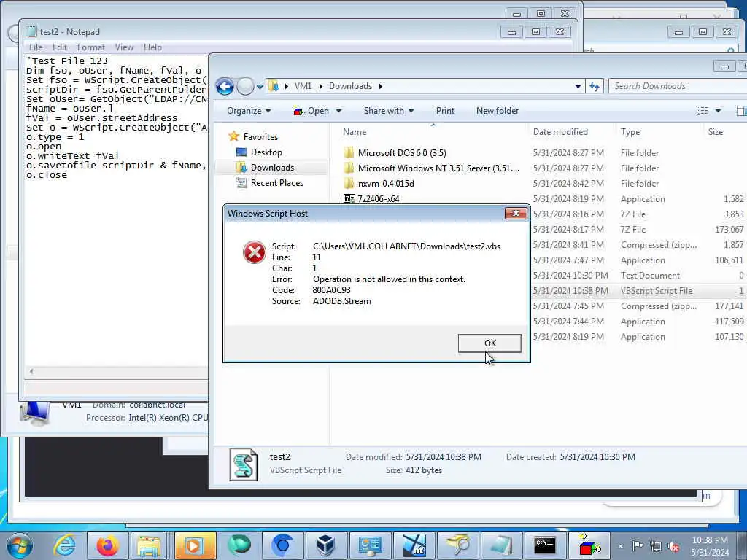747x560 pixels.
Task: Open Edit menu in Notepad
Action: tap(60, 47)
